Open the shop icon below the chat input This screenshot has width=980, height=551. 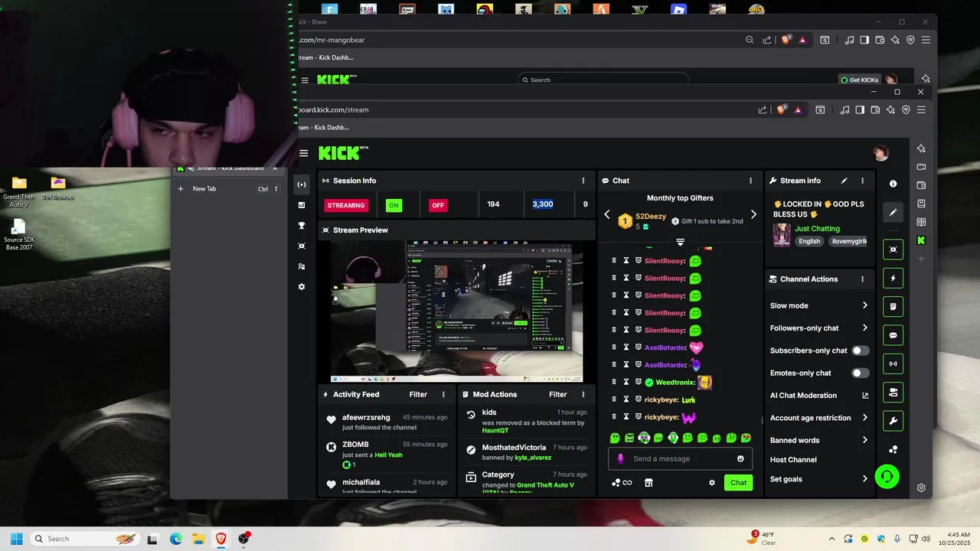tap(648, 483)
